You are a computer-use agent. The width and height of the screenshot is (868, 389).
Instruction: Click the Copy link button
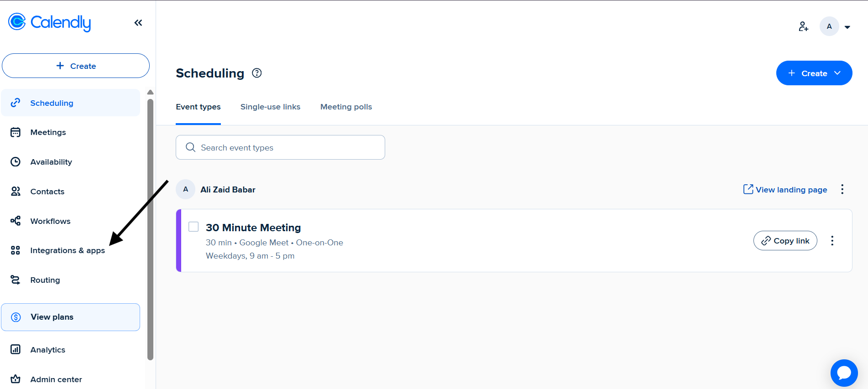click(785, 241)
